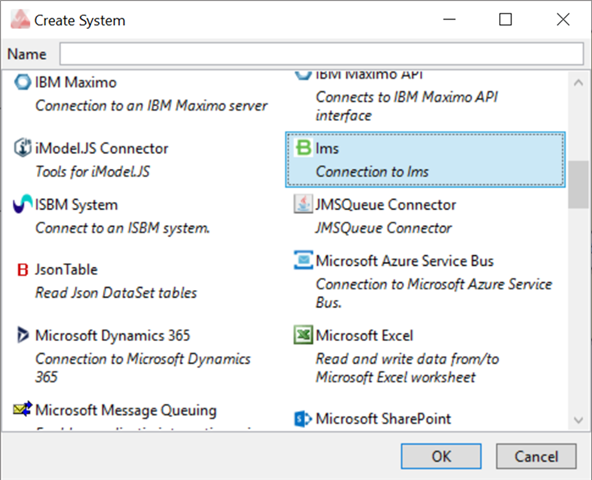592x480 pixels.
Task: Minimize the Create System dialog
Action: pos(449,19)
